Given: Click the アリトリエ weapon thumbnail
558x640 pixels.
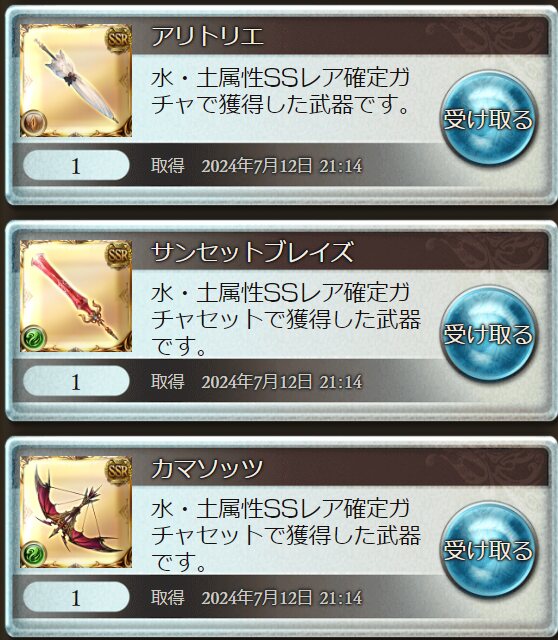Looking at the screenshot, I should (76, 80).
